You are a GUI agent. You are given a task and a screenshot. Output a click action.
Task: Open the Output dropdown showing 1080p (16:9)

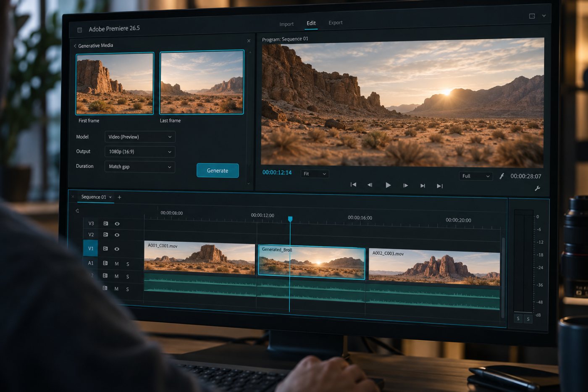140,152
